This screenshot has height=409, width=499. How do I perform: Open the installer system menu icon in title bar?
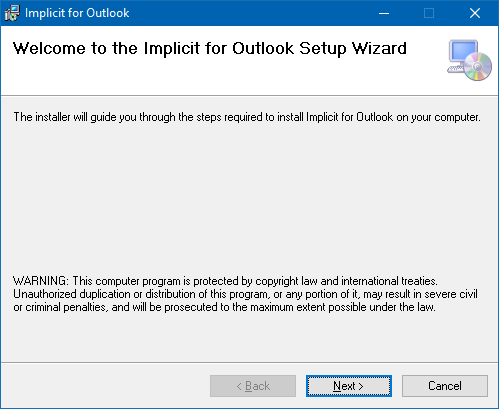click(12, 13)
